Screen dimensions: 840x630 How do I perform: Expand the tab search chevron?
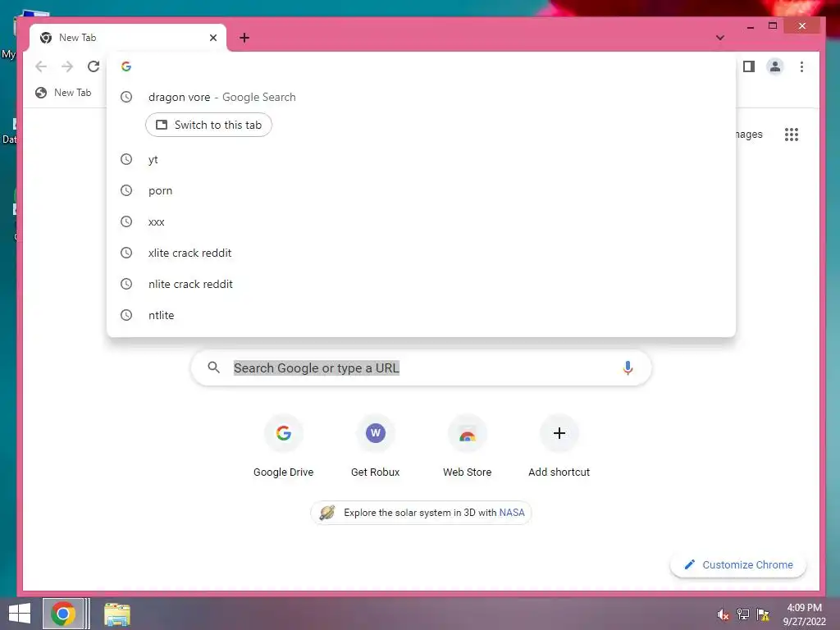point(719,38)
